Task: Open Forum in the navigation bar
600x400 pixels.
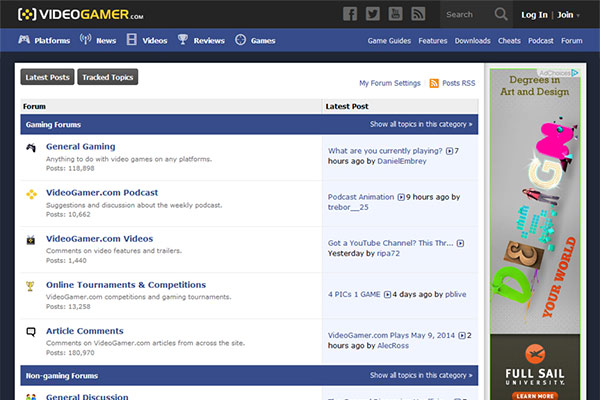Action: [x=572, y=41]
